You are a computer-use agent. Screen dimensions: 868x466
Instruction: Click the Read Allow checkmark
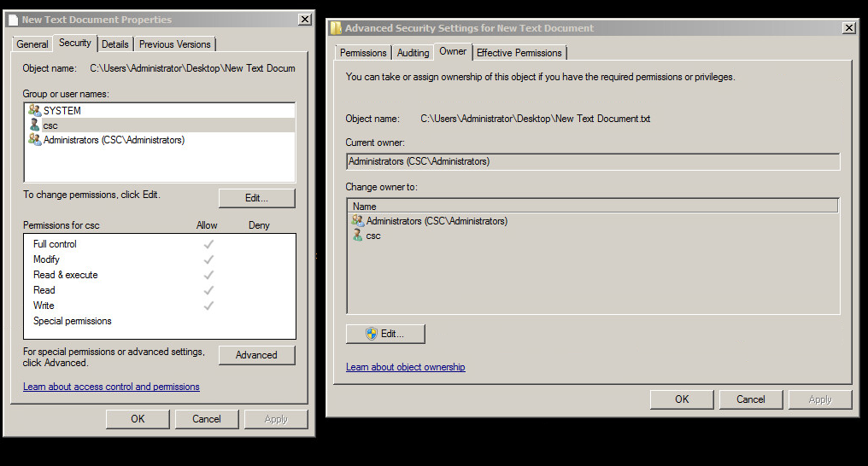[208, 290]
